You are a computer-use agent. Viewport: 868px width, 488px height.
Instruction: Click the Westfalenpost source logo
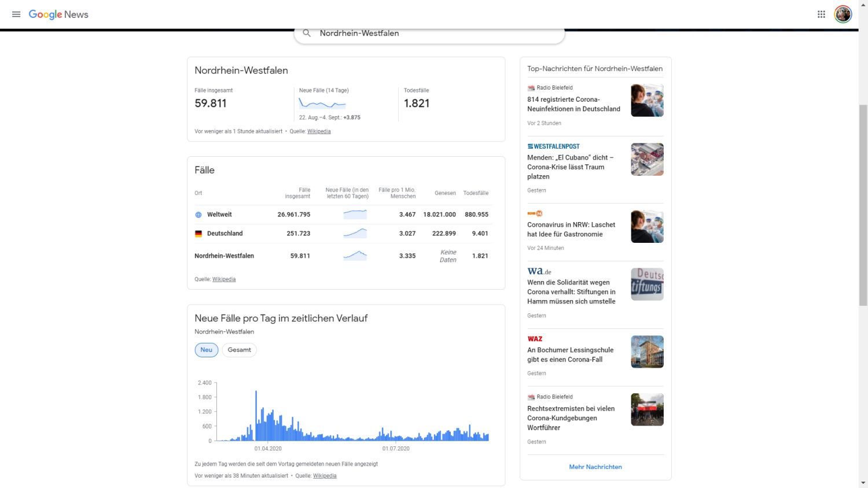click(x=553, y=146)
